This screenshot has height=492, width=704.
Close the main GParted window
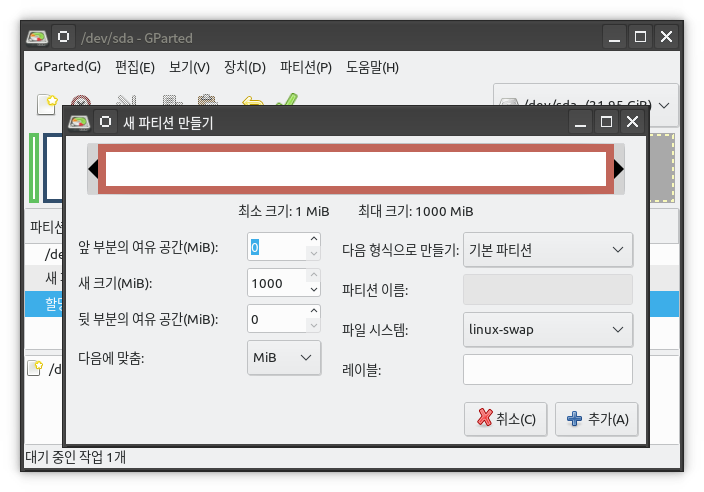point(667,37)
